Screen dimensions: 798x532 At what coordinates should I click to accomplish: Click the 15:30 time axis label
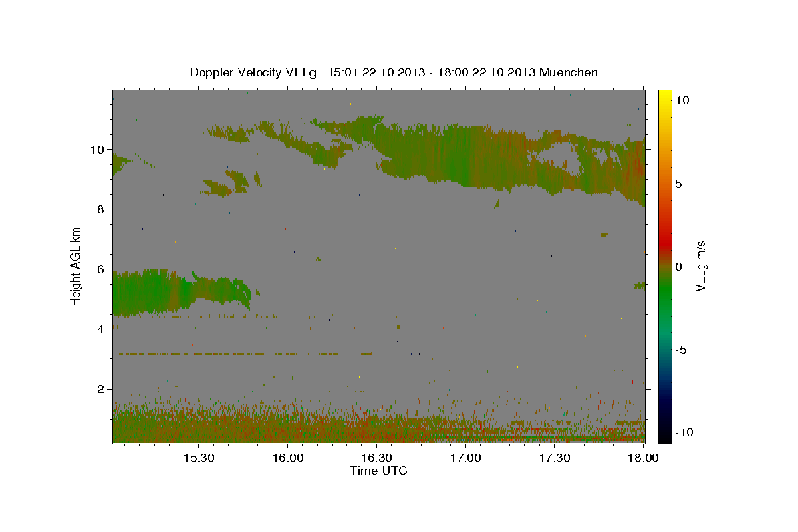[x=198, y=458]
